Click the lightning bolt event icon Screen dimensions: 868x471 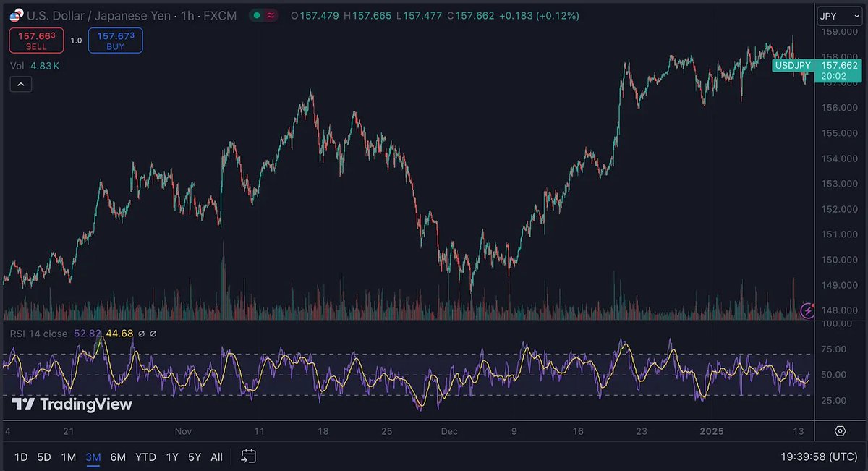coord(808,310)
